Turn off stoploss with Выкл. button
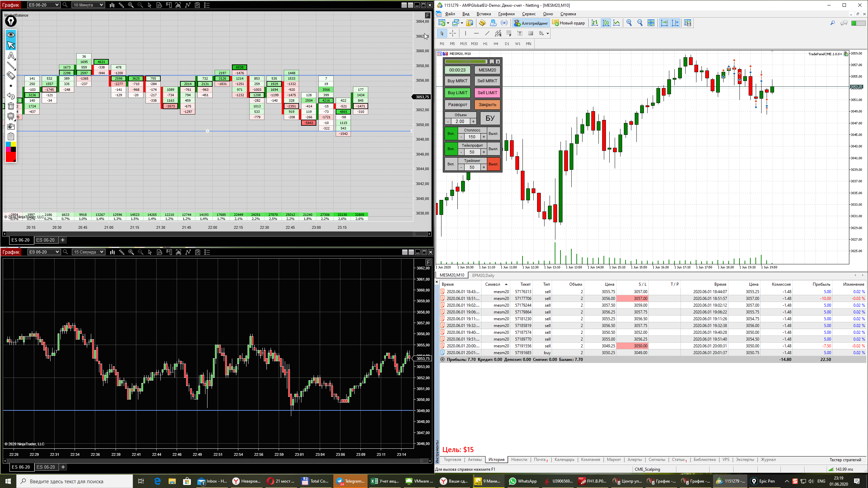Screen dimensions: 868x488 click(493, 134)
